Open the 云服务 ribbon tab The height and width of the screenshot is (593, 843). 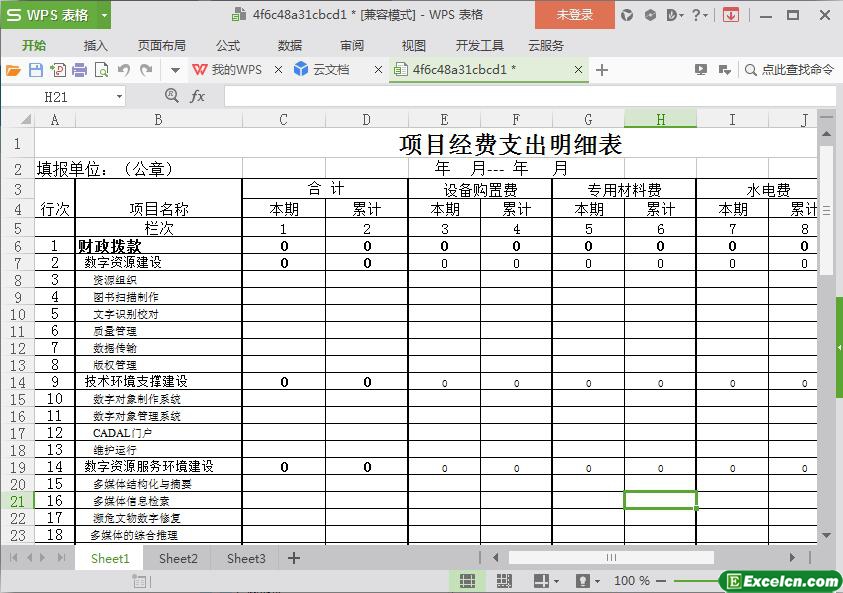pyautogui.click(x=546, y=46)
